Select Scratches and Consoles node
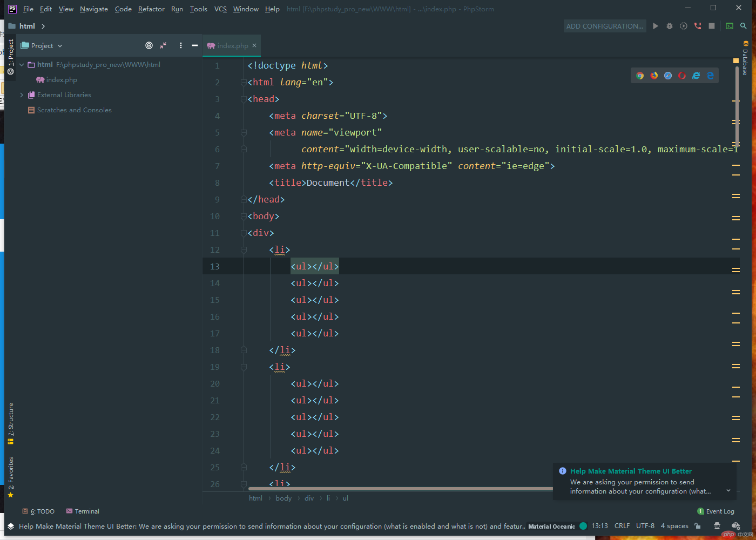Image resolution: width=756 pixels, height=540 pixels. 70,110
